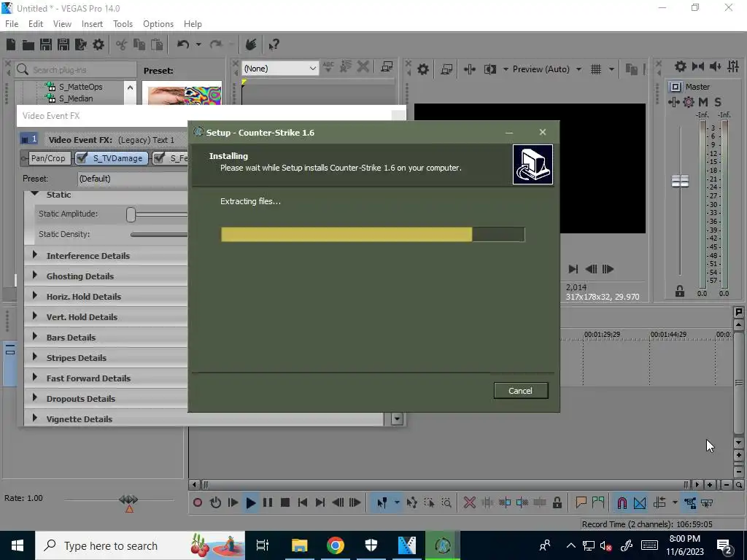Click the Master volume fader handle
Viewport: 747px width, 560px height.
point(680,181)
